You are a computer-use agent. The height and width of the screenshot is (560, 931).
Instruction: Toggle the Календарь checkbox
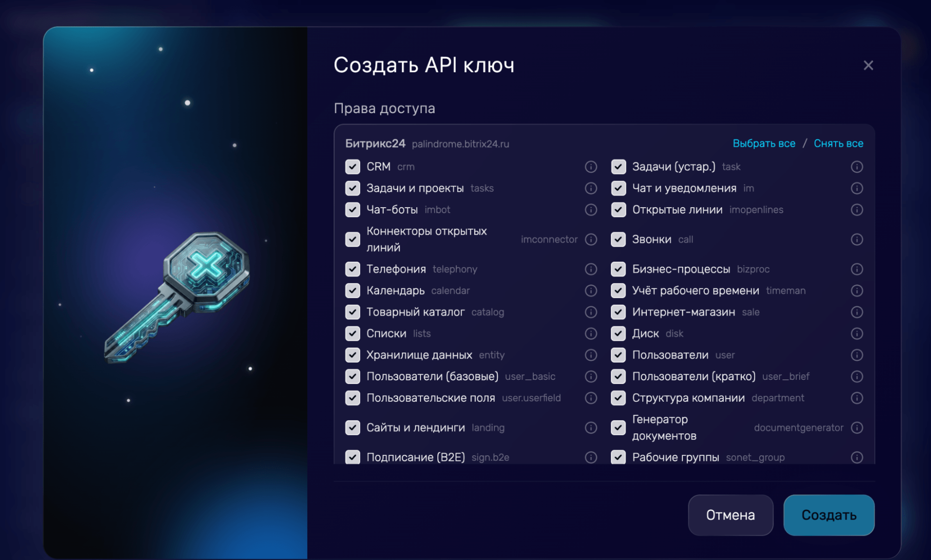tap(353, 290)
